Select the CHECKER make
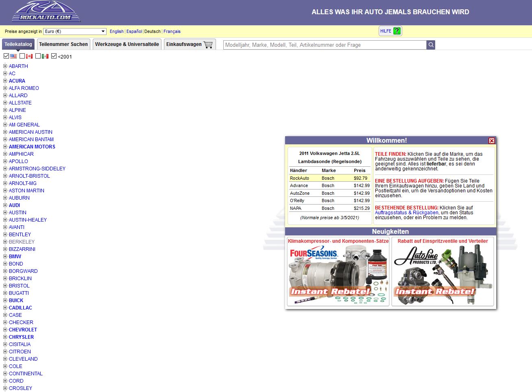Screen dimensions: 532x392 pyautogui.click(x=21, y=322)
